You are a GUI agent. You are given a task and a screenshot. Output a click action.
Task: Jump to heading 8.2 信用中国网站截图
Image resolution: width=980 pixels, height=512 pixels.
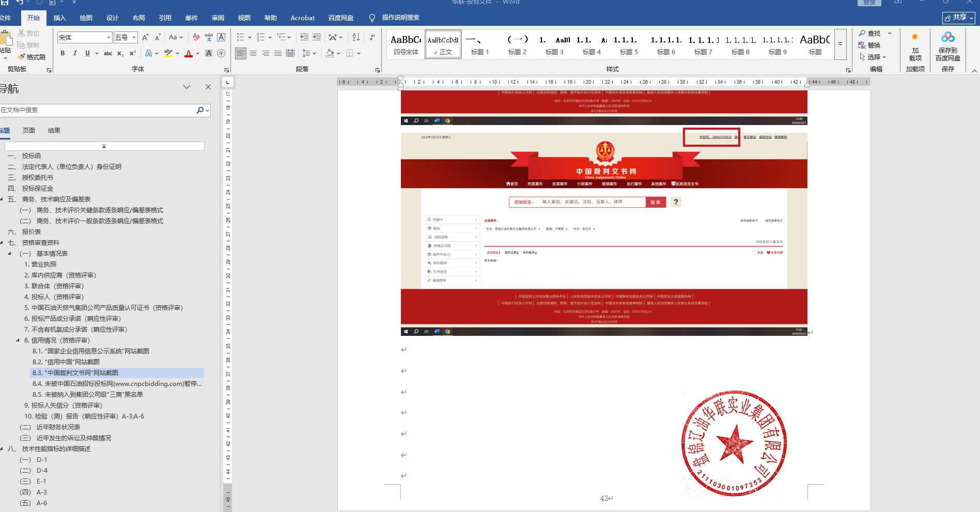coord(66,362)
